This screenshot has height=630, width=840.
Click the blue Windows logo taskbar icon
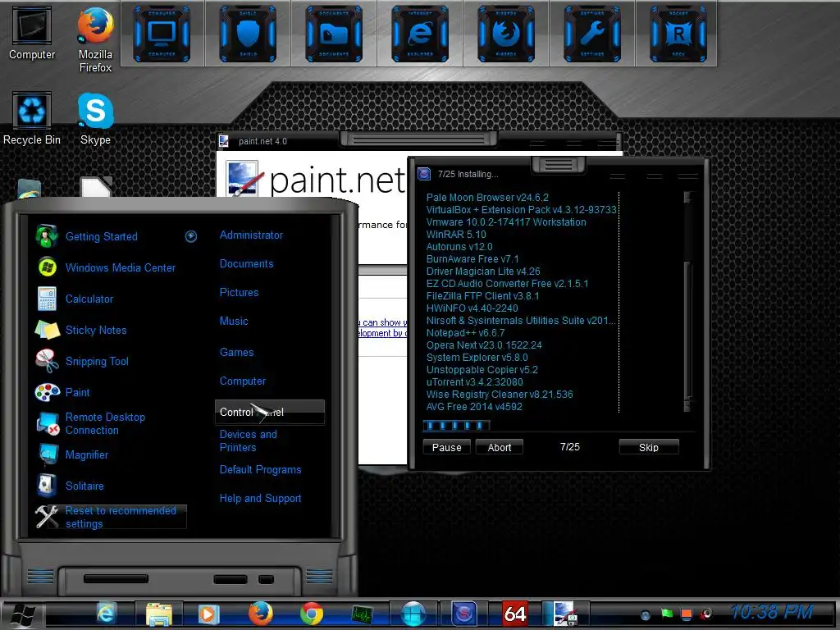tap(413, 614)
